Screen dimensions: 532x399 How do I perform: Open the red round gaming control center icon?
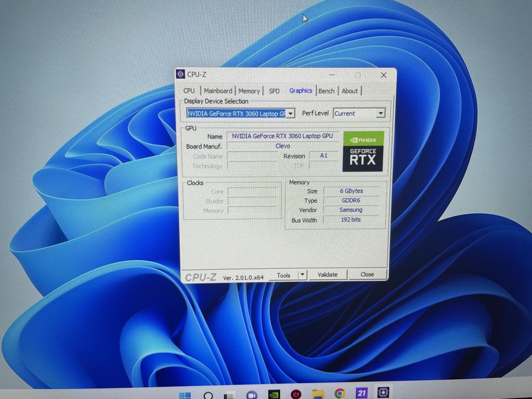pos(296,394)
